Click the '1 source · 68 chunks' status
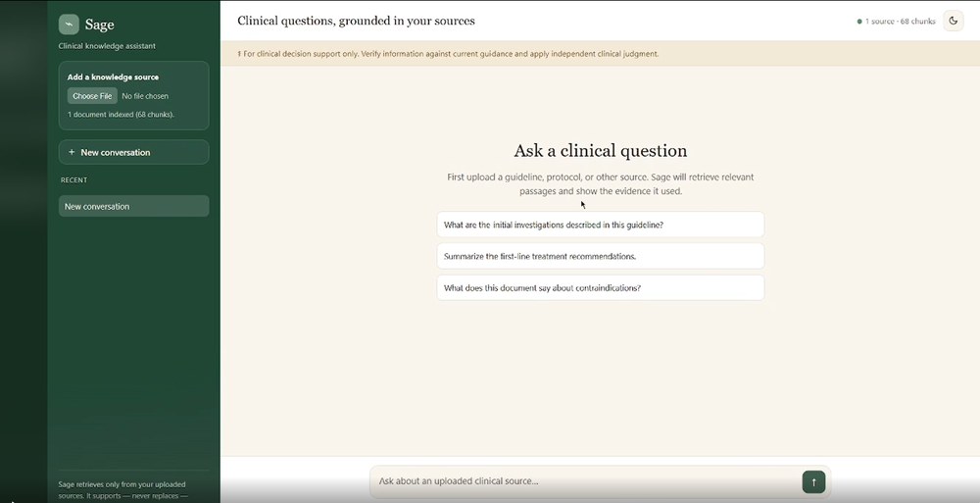 click(x=897, y=22)
